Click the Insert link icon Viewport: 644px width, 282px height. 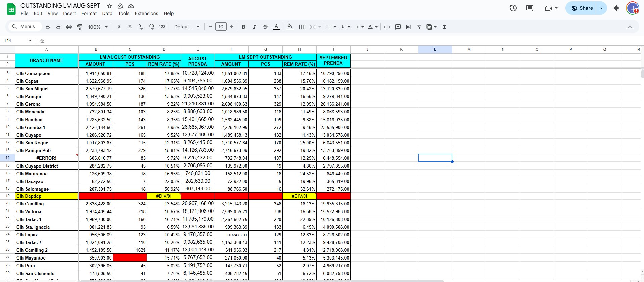pos(387,27)
